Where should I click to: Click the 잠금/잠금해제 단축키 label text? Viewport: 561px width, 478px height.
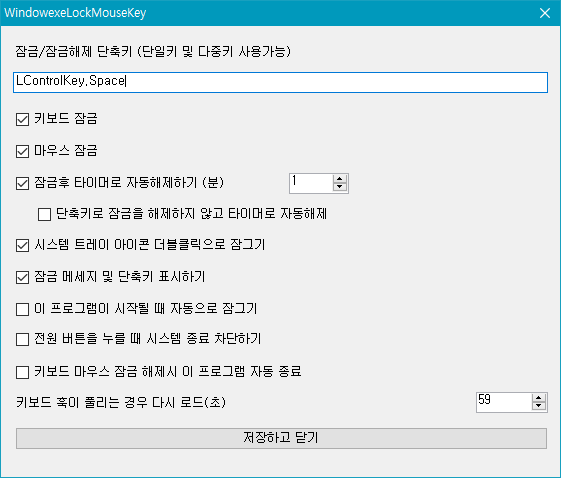pos(153,52)
